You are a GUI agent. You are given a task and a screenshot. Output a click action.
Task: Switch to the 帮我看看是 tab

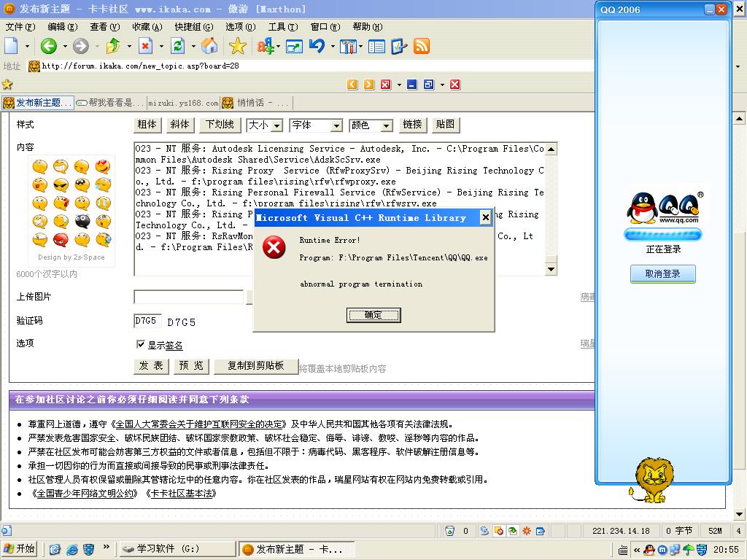tap(110, 103)
